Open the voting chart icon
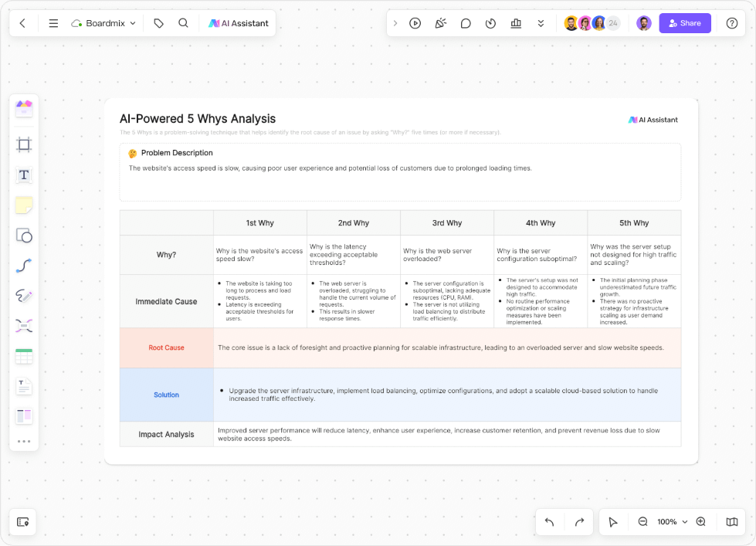The image size is (756, 546). point(516,23)
